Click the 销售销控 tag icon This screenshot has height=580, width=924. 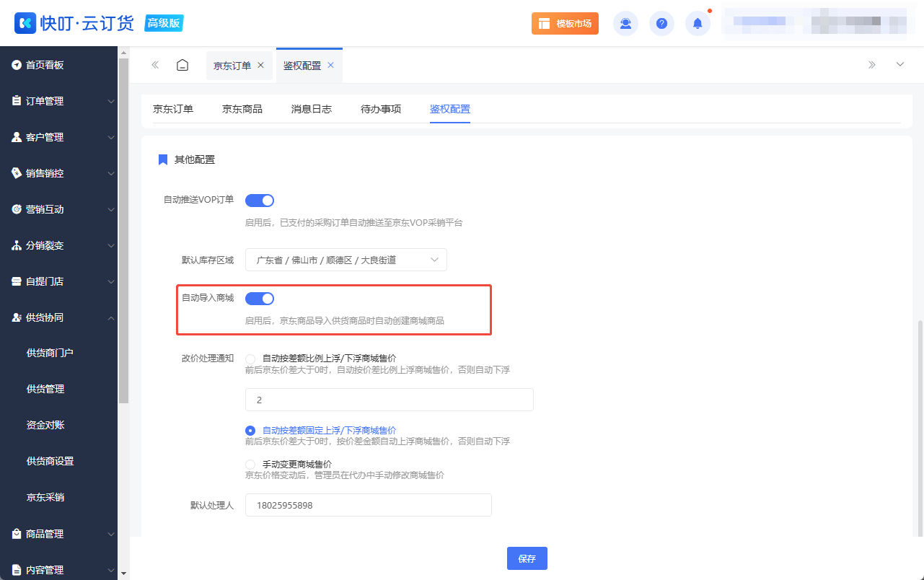coord(17,173)
